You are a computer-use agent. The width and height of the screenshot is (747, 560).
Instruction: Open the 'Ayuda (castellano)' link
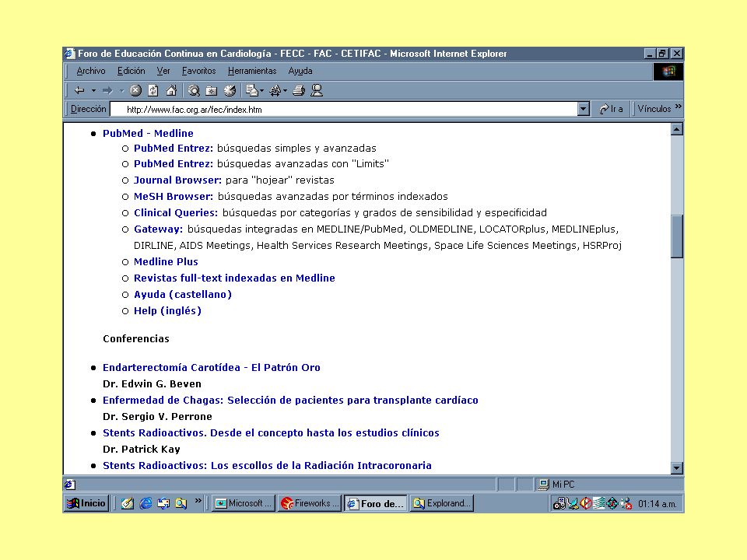point(183,294)
